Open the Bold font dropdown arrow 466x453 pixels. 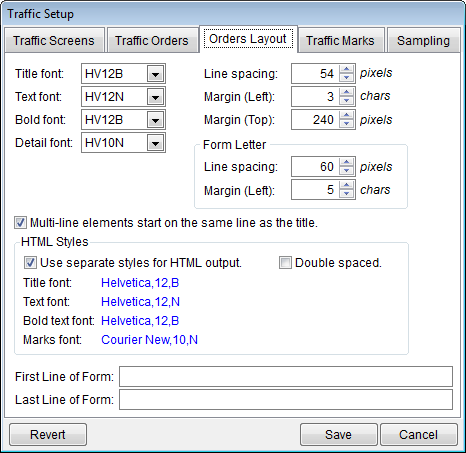point(156,120)
